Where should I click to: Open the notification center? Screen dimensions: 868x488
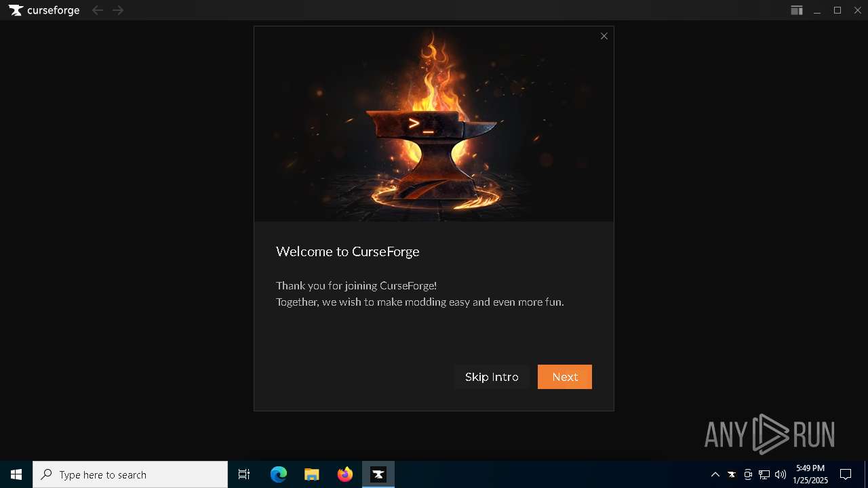846,474
